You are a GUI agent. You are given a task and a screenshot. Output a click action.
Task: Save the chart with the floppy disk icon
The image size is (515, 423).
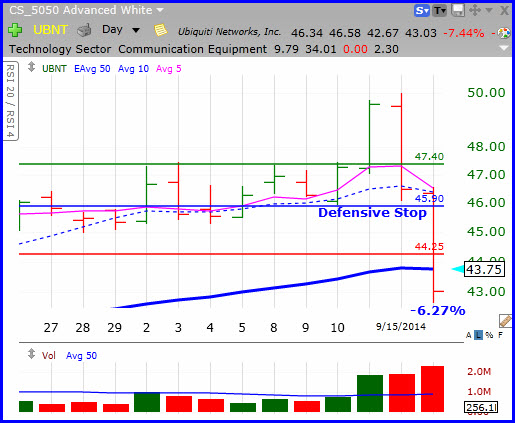click(x=458, y=10)
